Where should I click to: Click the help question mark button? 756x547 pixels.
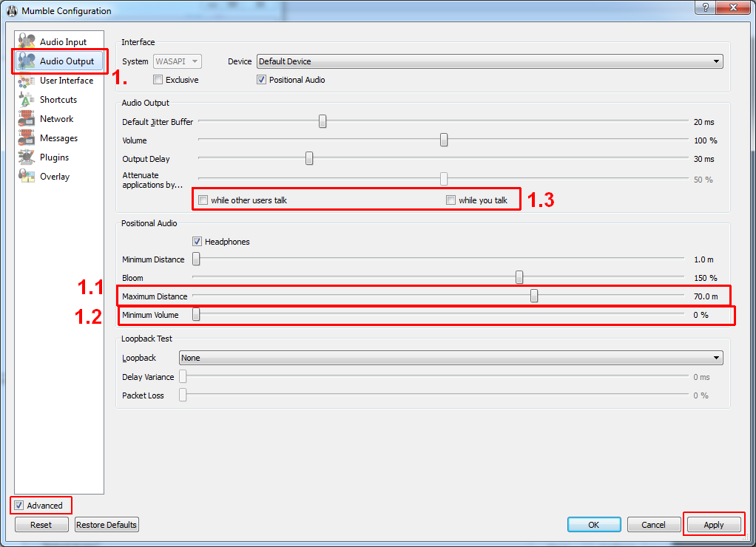706,7
